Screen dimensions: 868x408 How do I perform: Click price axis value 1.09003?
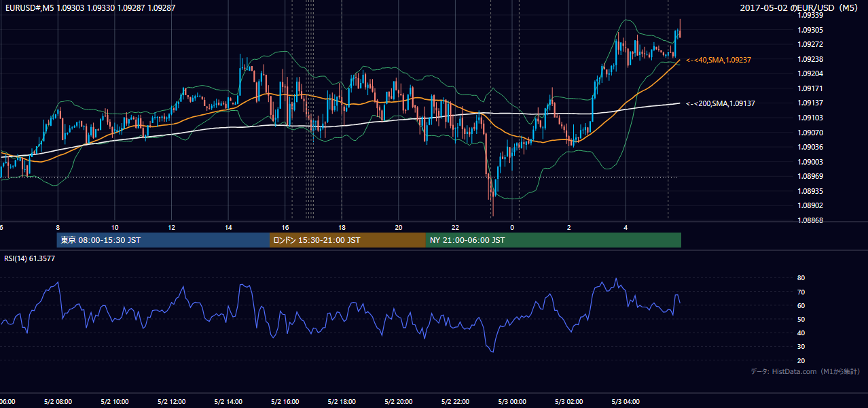tap(810, 162)
